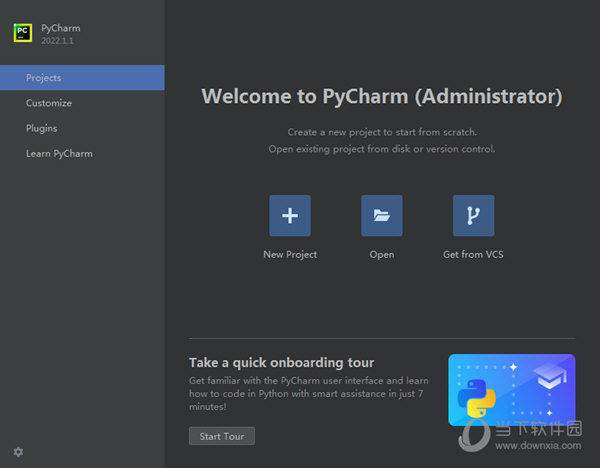Click the Welcome to PyCharm (Administrator) heading
The image size is (600, 468).
[382, 96]
